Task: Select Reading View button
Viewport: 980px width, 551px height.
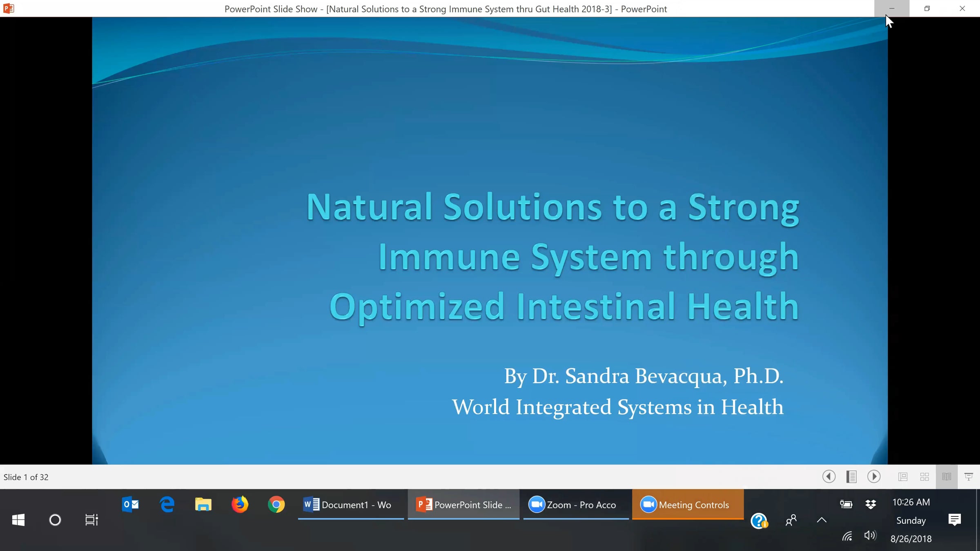Action: [947, 476]
